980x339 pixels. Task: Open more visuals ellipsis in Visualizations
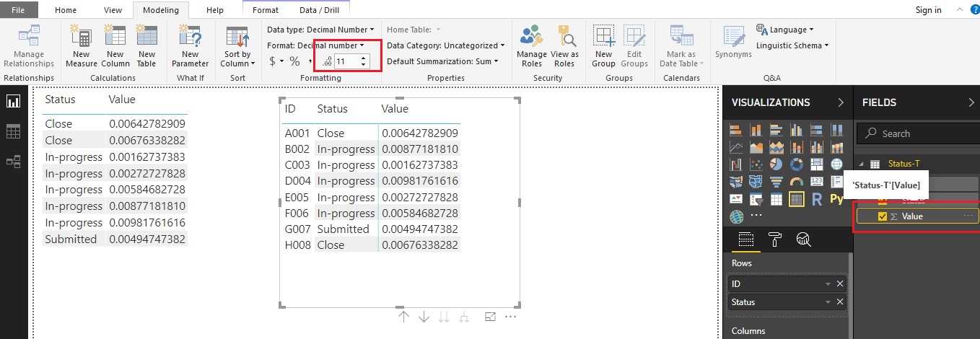[x=756, y=216]
